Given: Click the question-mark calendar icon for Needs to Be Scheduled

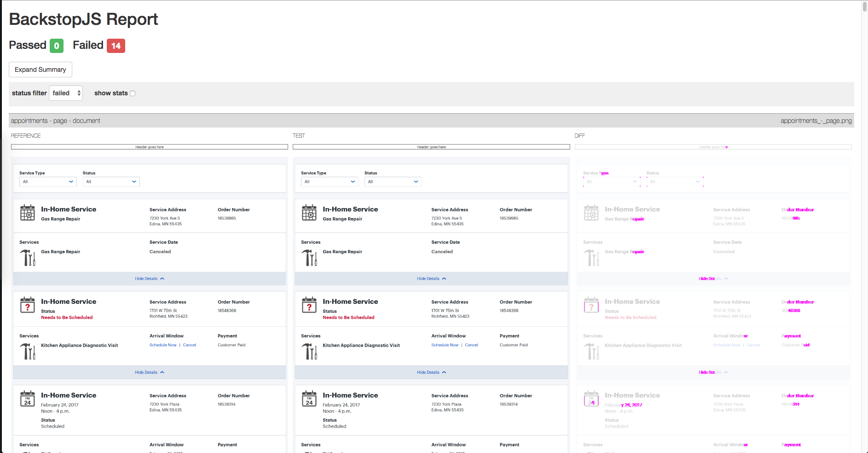Looking at the screenshot, I should point(28,305).
